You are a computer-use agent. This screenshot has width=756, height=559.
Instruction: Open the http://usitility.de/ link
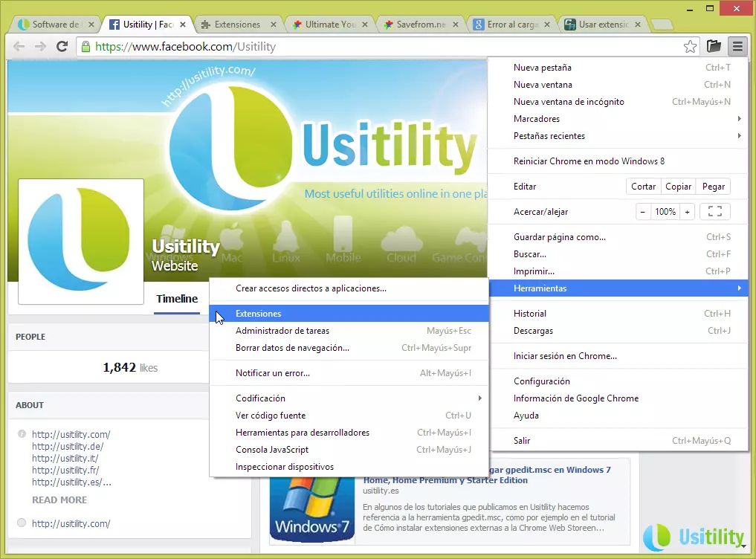pos(68,447)
